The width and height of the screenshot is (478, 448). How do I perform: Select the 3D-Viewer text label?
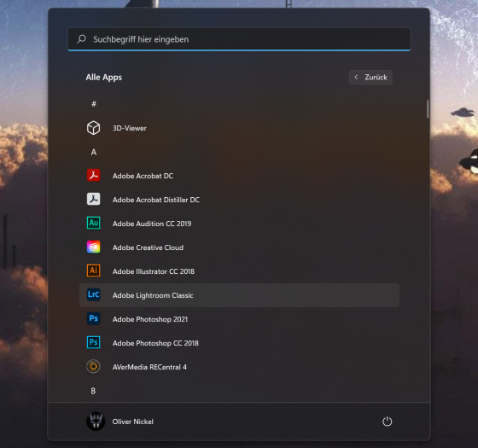130,128
